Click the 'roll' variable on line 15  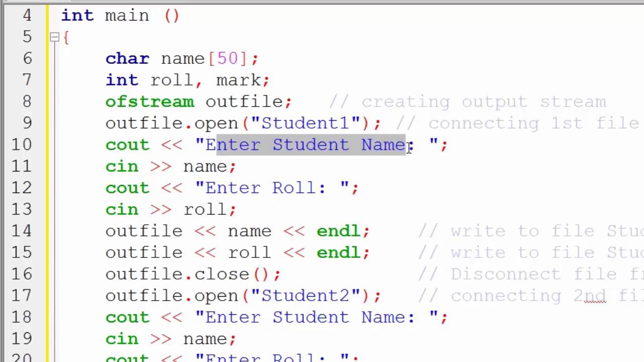pos(250,253)
